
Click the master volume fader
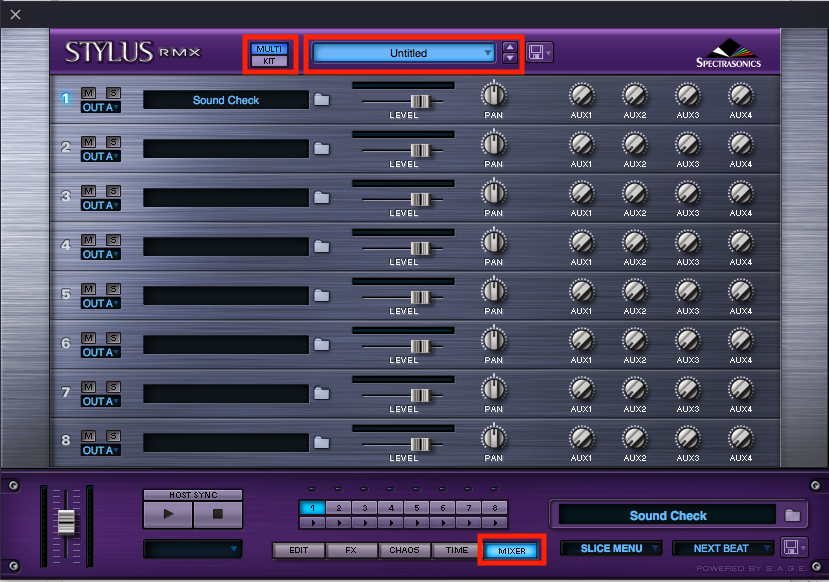[66, 522]
